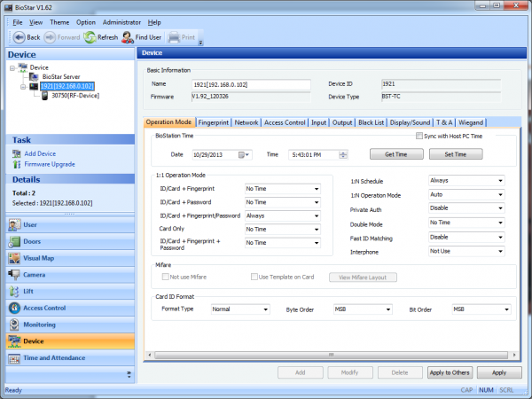Expand the 1:N Operation Mode dropdown

[465, 194]
